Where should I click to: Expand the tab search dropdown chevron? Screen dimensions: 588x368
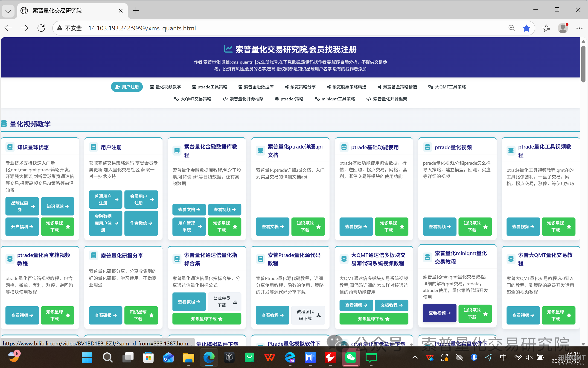8,11
